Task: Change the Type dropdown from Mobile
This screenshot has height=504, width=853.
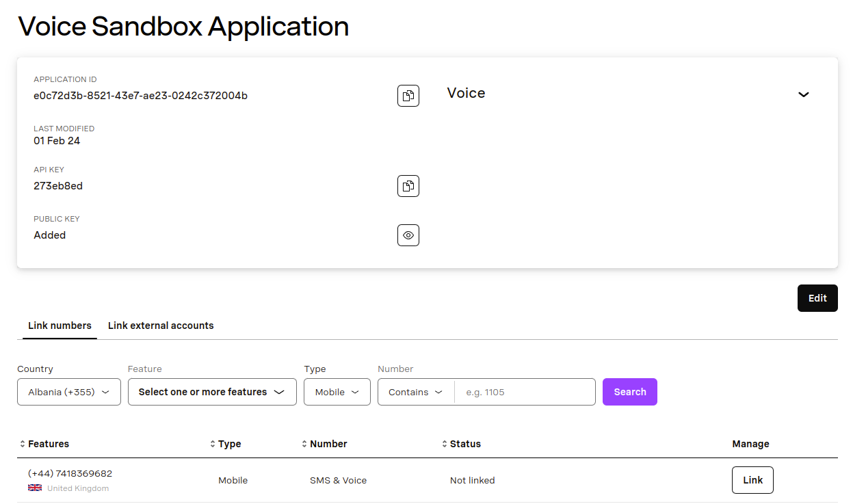Action: click(337, 391)
